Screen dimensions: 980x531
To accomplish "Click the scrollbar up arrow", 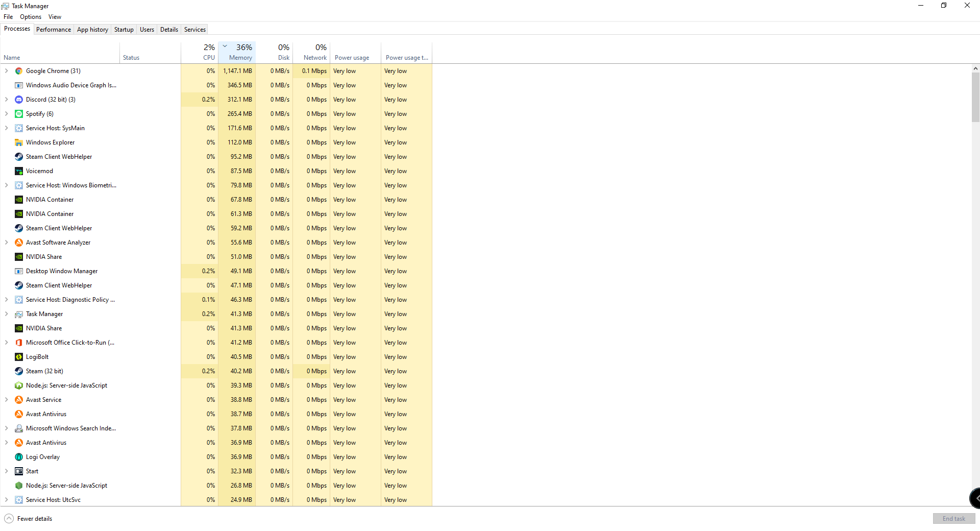I will pyautogui.click(x=975, y=68).
